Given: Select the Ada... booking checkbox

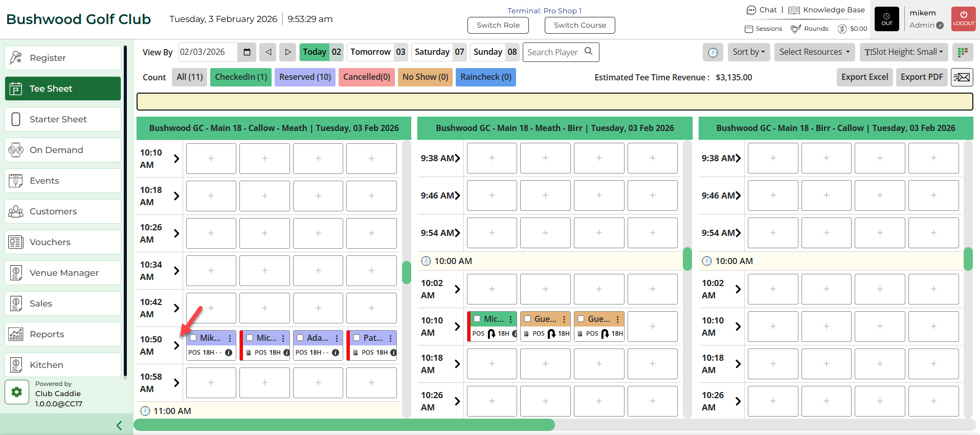Looking at the screenshot, I should coord(300,338).
